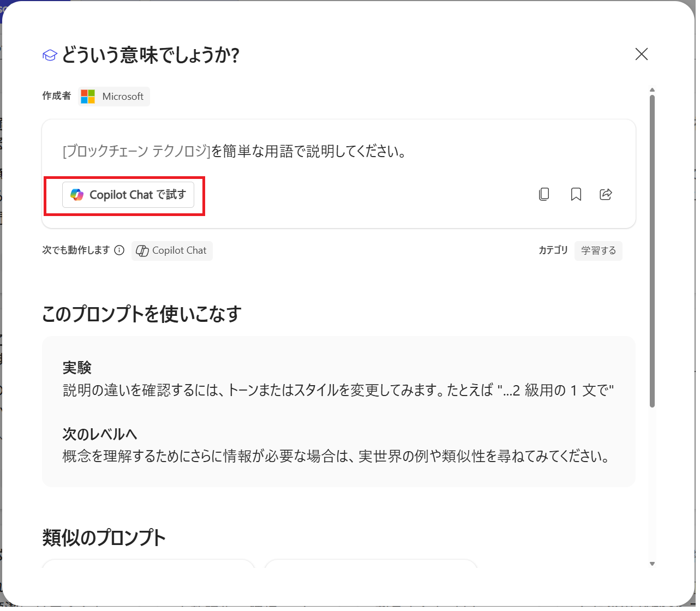Select the Copilot Chat compatibility chip
The height and width of the screenshot is (611, 700).
[x=172, y=250]
